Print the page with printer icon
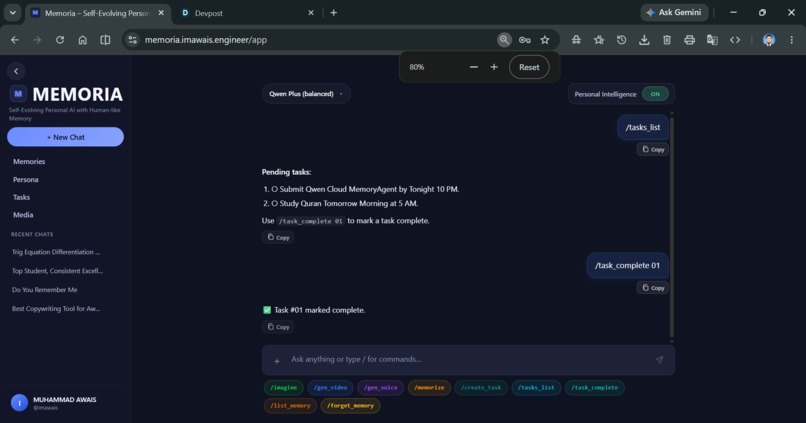This screenshot has height=423, width=806. pos(689,40)
